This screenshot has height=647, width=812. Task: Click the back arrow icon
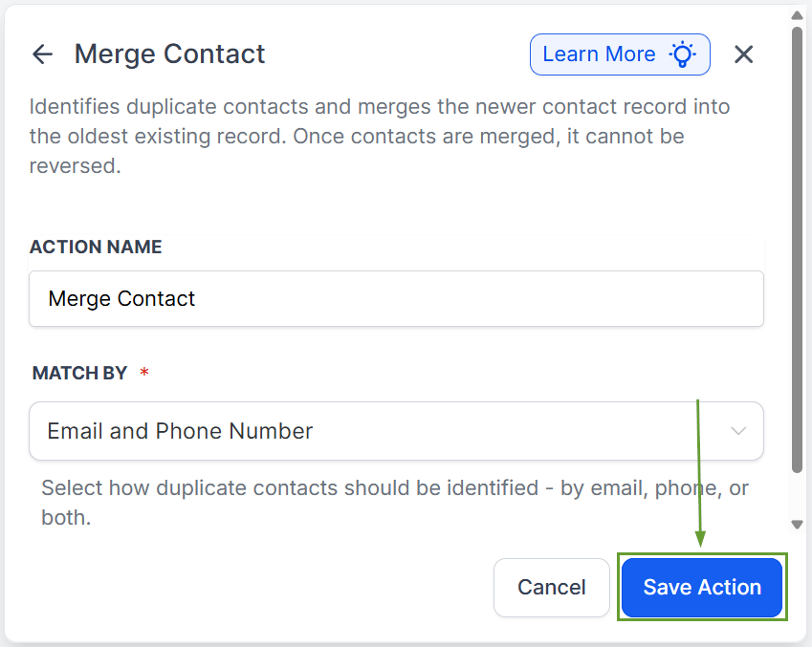tap(42, 54)
